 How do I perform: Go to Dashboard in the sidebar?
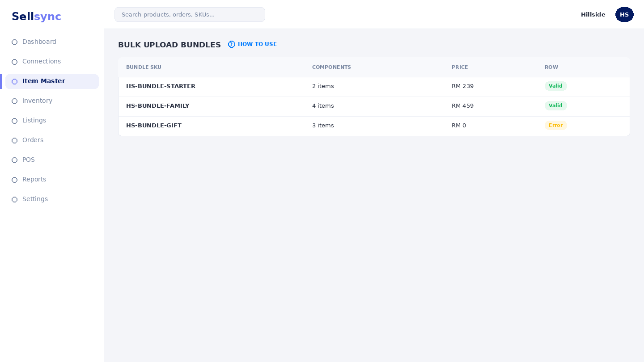pyautogui.click(x=52, y=42)
